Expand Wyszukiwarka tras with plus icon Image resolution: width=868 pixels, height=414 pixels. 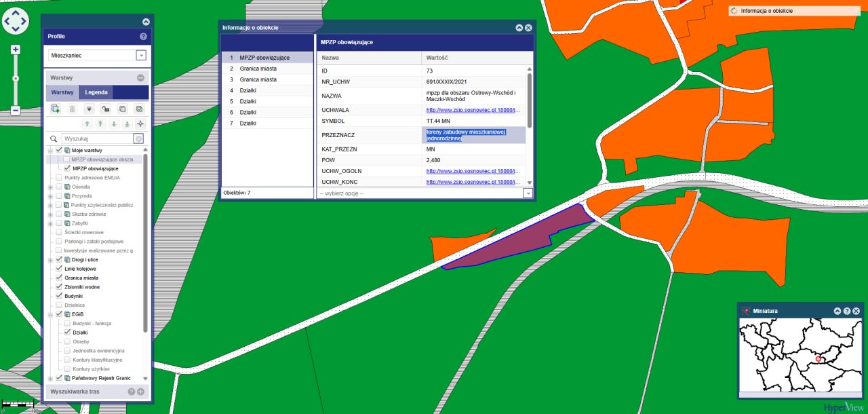pyautogui.click(x=140, y=392)
